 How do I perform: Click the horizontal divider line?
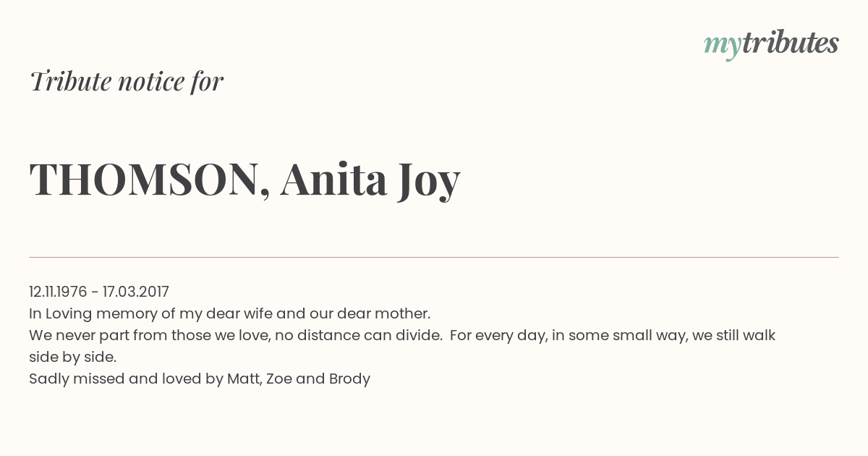pos(434,257)
